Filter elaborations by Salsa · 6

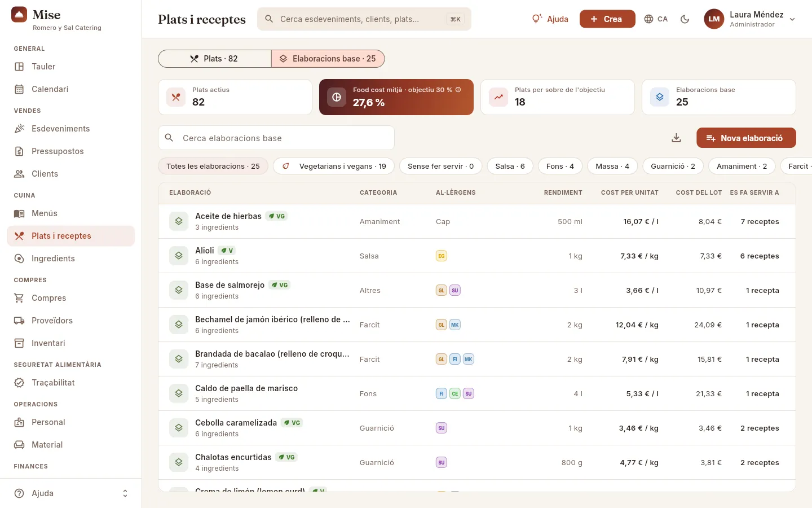[x=510, y=166]
